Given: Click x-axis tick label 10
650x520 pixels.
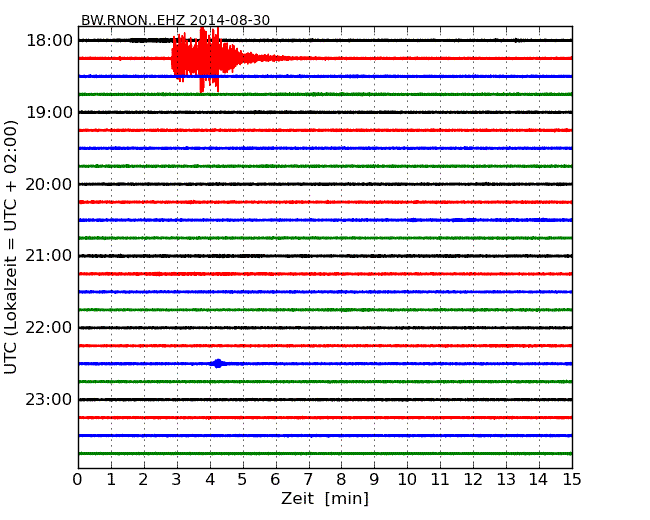Looking at the screenshot, I should click(x=407, y=480).
